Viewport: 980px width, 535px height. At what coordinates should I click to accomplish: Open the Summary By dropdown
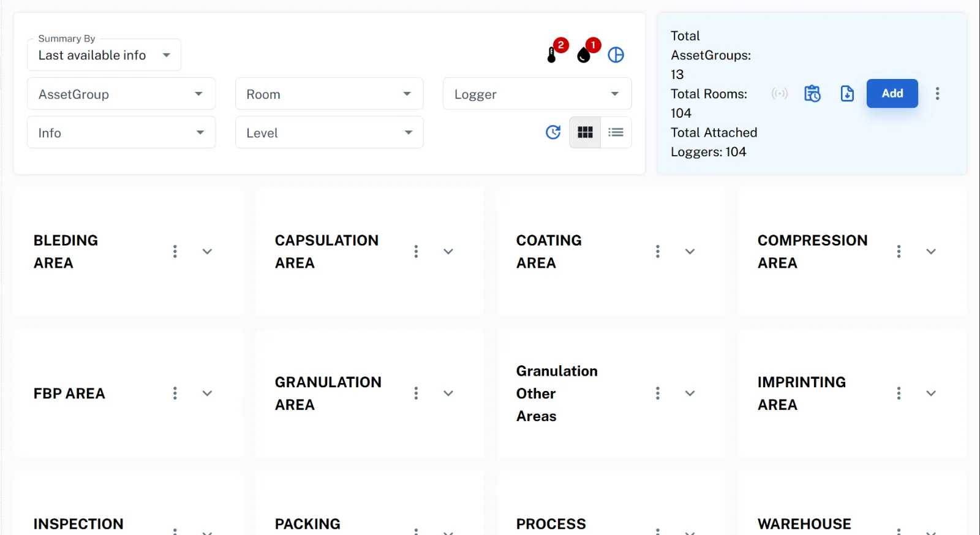tap(104, 55)
